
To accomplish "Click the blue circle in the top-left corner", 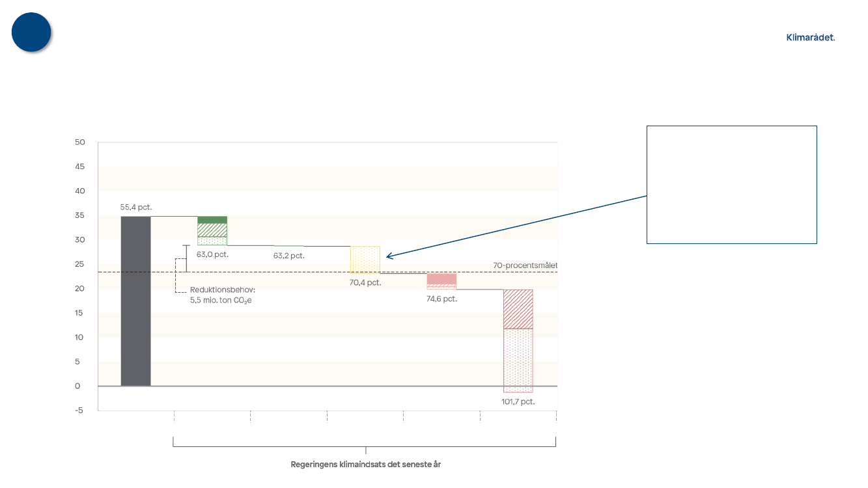I will (31, 33).
